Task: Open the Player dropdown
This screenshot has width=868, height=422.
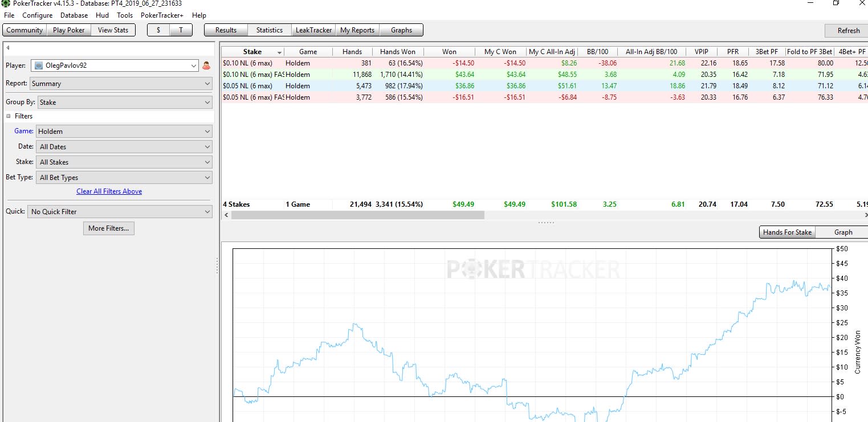Action: point(115,65)
